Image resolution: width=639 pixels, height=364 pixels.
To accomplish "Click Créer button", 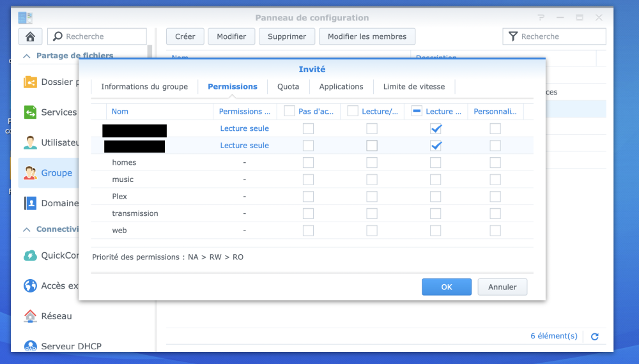I will [185, 36].
